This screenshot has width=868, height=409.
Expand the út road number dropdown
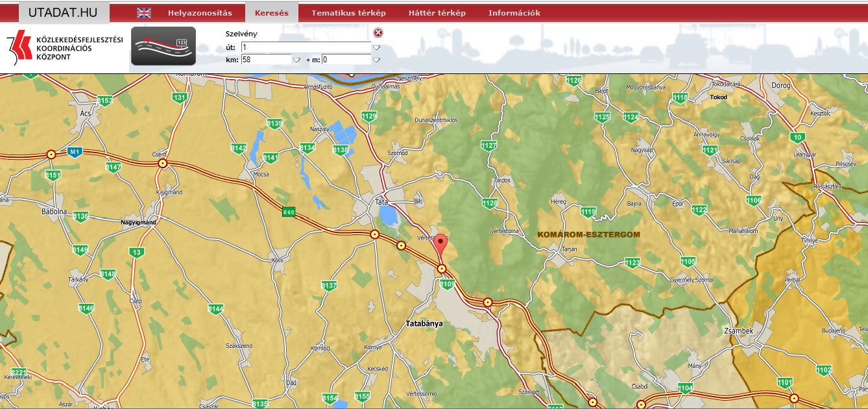376,47
